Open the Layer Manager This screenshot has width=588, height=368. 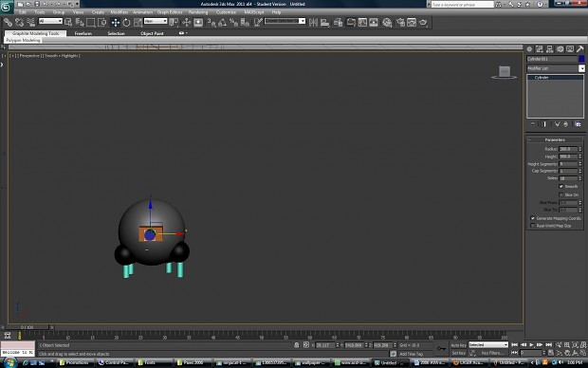[339, 23]
